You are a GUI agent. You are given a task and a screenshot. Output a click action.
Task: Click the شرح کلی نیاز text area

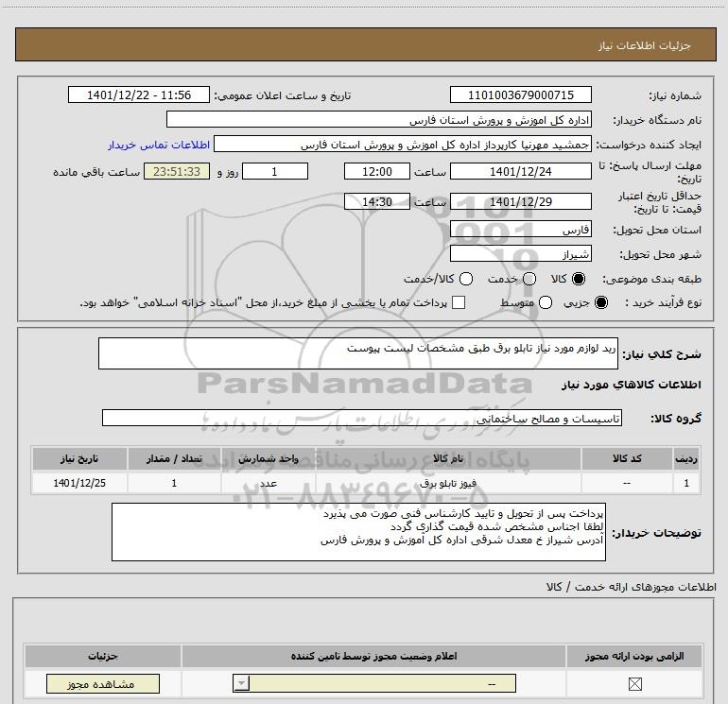[x=358, y=353]
